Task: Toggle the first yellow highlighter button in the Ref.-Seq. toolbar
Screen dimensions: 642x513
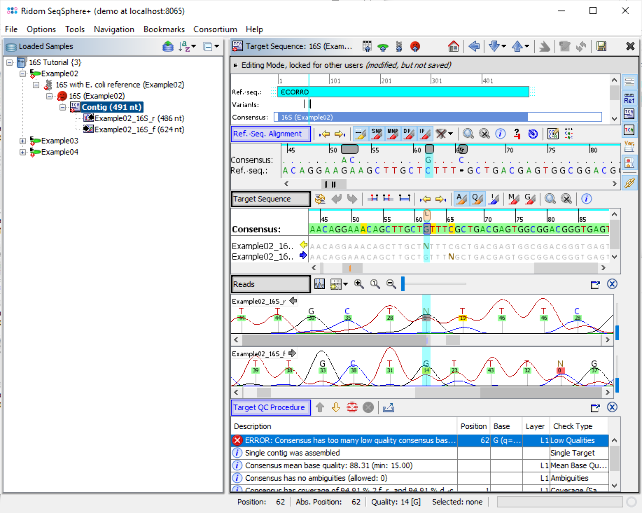Action: click(361, 133)
